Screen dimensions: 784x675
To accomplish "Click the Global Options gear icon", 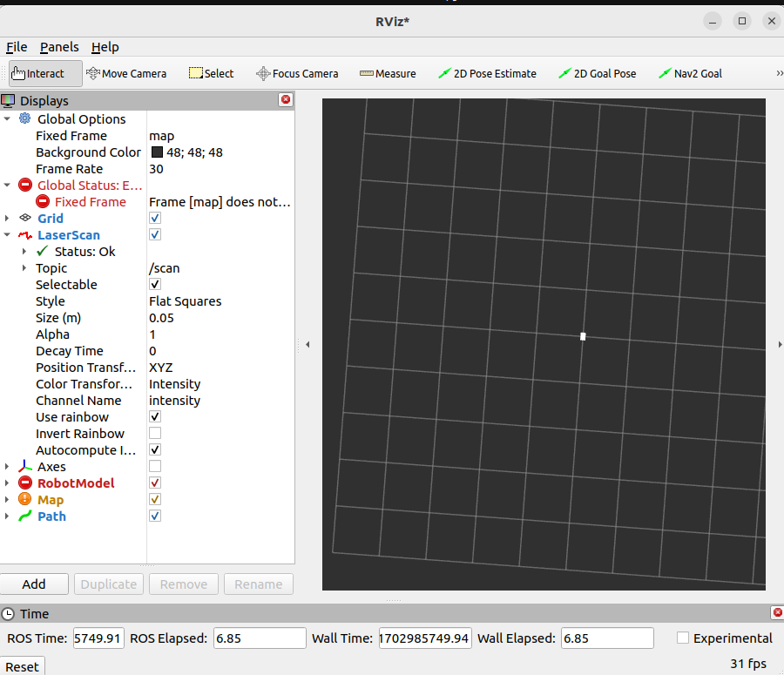I will click(24, 118).
